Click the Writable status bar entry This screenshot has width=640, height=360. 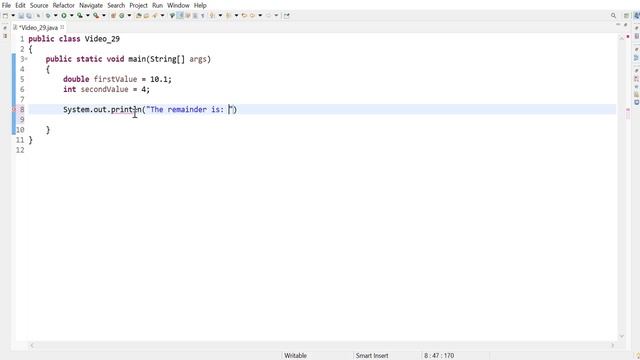coord(296,356)
